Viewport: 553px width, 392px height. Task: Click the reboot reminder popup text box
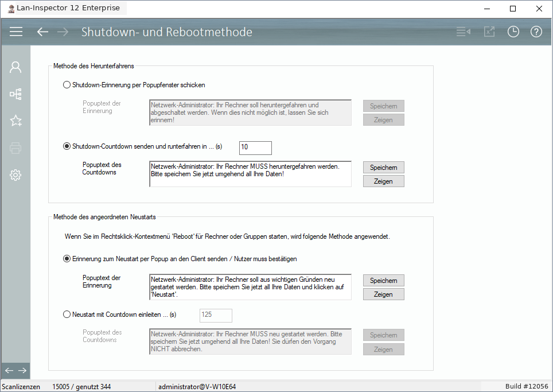pyautogui.click(x=251, y=287)
